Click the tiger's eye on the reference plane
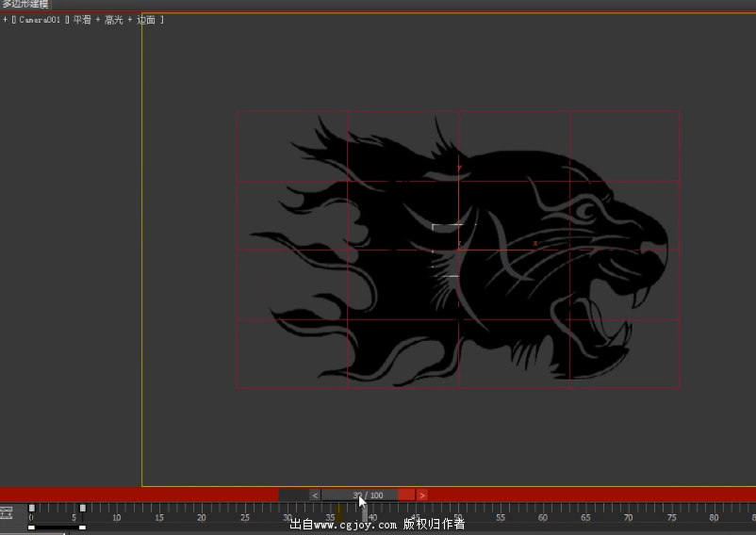756x535 pixels. pyautogui.click(x=586, y=209)
